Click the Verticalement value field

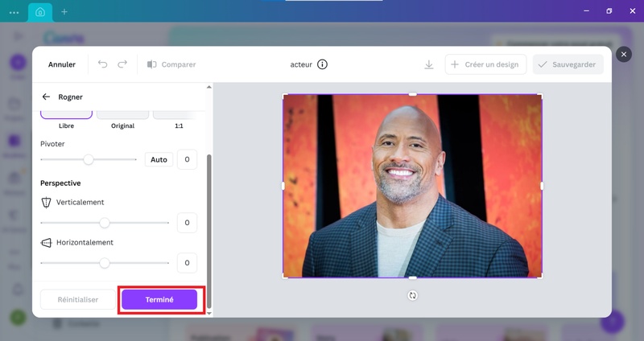(187, 223)
